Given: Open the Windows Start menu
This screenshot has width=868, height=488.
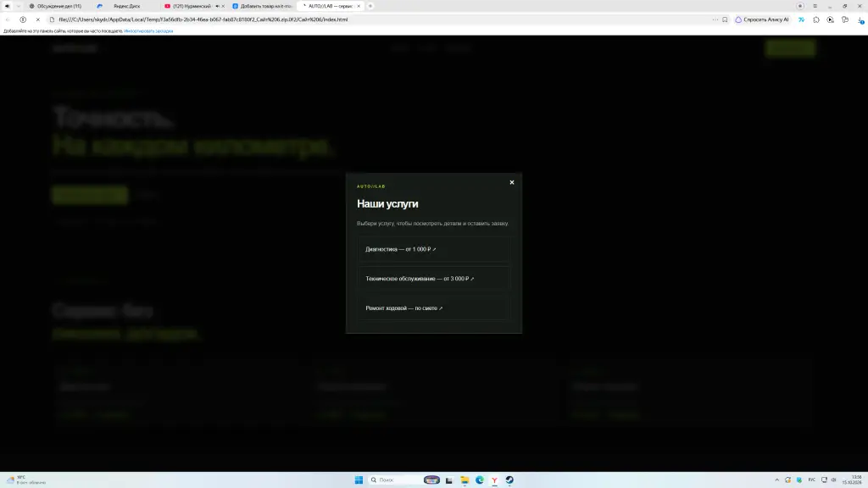Looking at the screenshot, I should pyautogui.click(x=359, y=480).
